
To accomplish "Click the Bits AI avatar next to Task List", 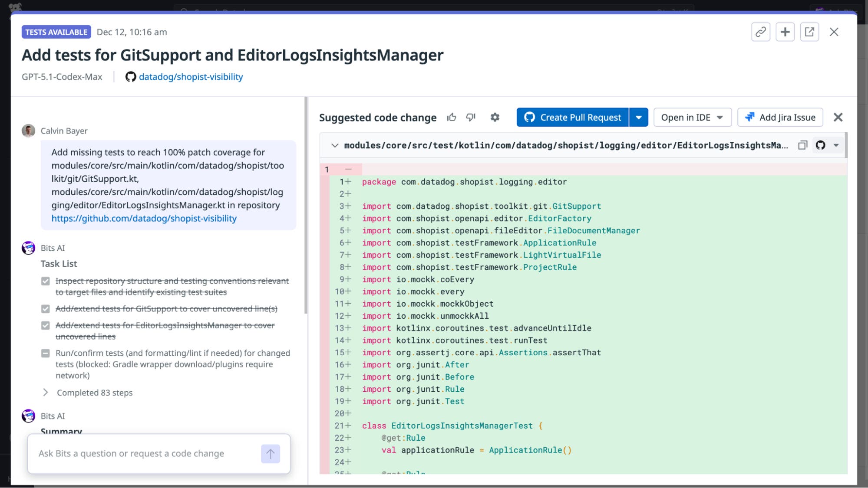I will [28, 248].
